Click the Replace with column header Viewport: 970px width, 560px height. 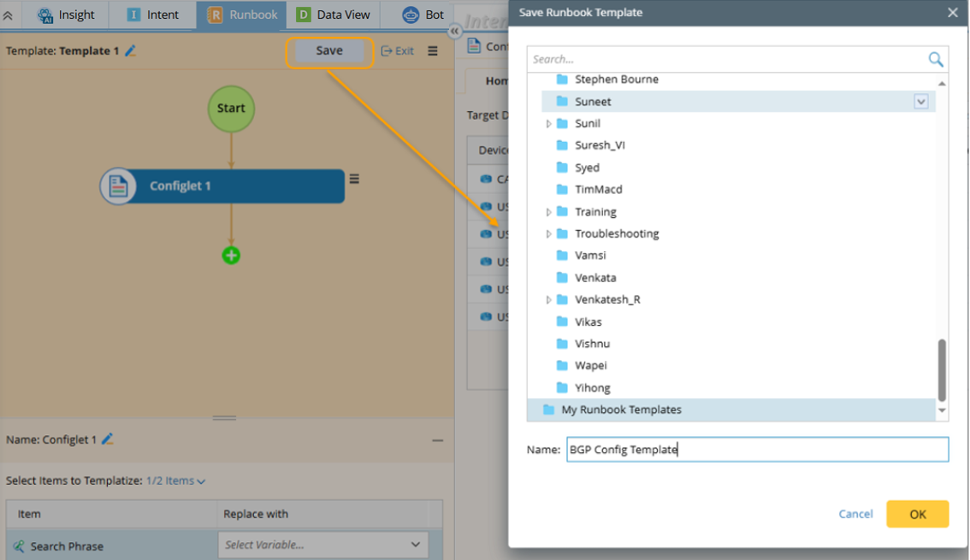pyautogui.click(x=323, y=514)
